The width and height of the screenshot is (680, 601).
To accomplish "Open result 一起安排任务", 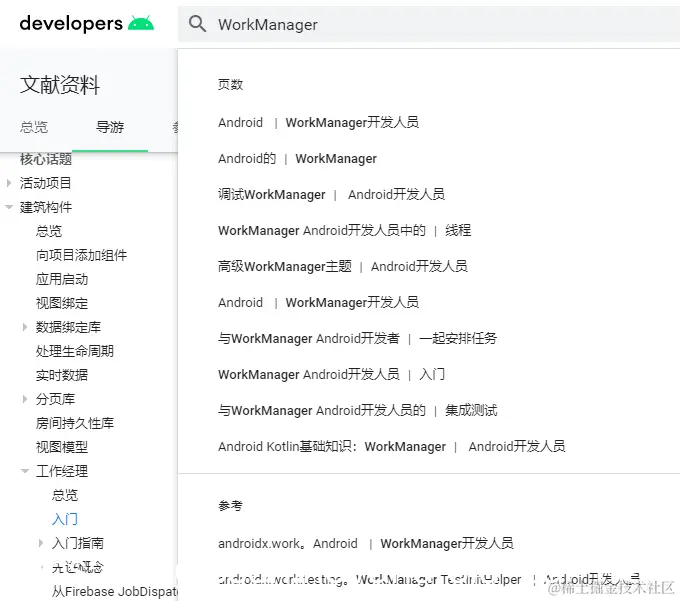I will click(357, 339).
